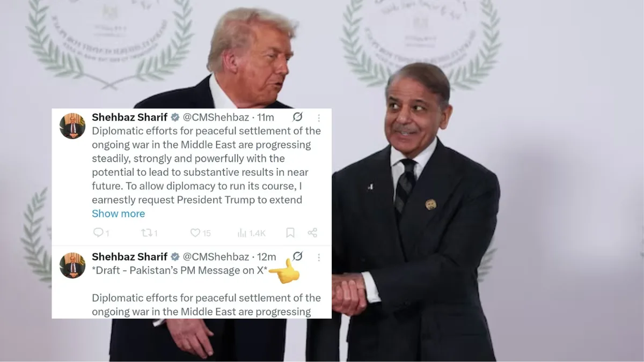Open the profile avatar of the 11m tweet
The image size is (644, 362).
72,126
